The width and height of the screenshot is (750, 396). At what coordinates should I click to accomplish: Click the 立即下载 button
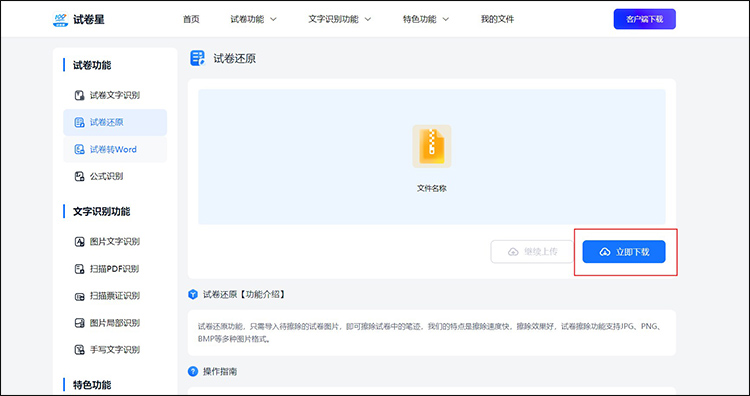[x=624, y=252]
